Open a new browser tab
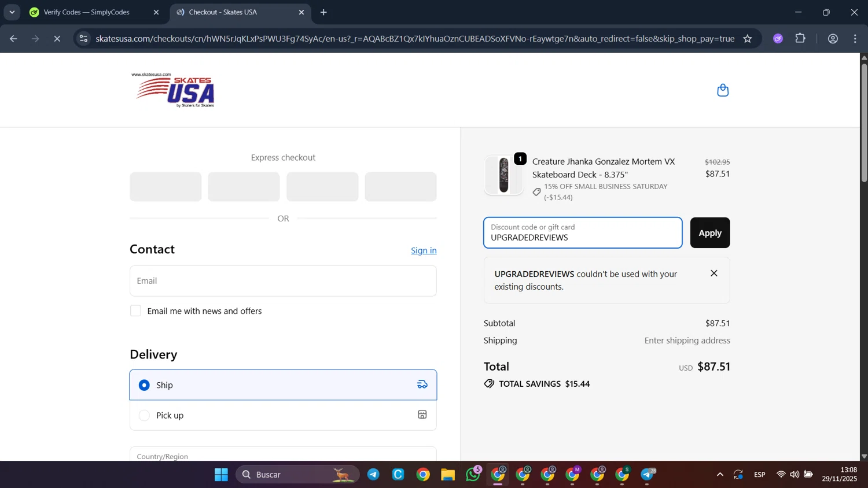This screenshot has height=488, width=868. (x=323, y=12)
